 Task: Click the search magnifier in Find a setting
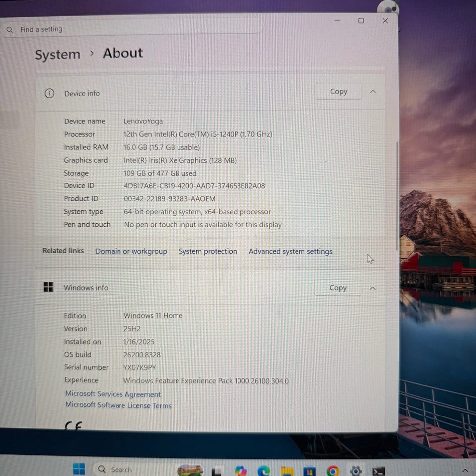[x=10, y=30]
